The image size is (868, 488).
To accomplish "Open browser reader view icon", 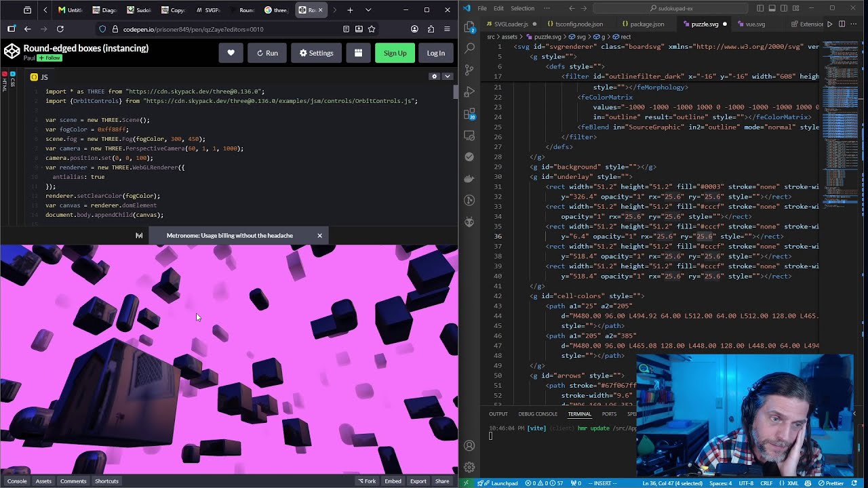I will (x=347, y=29).
